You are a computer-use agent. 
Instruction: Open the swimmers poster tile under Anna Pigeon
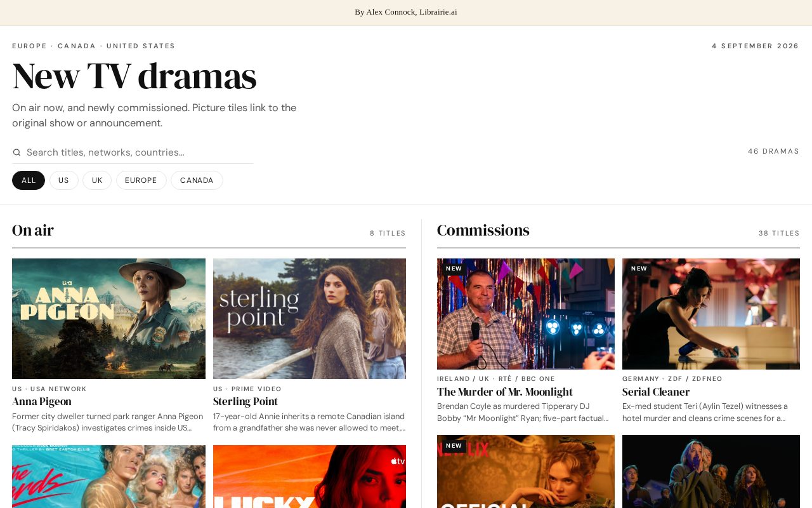point(108,476)
